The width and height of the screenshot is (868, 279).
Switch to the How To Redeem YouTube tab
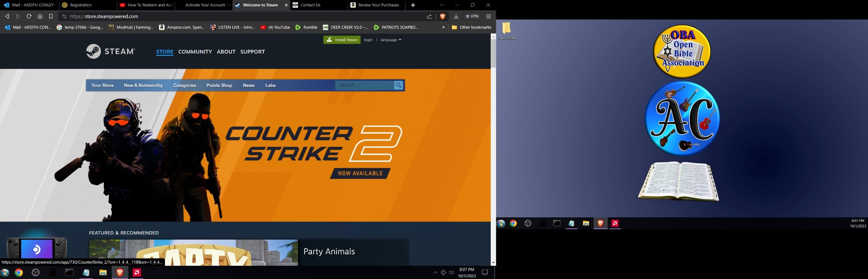point(145,5)
